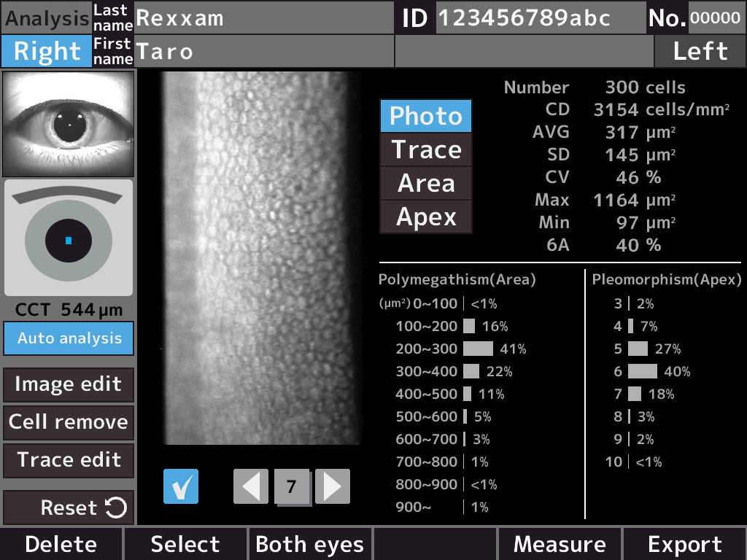Open the Apex view mode
Image resolution: width=747 pixels, height=560 pixels.
tap(426, 217)
